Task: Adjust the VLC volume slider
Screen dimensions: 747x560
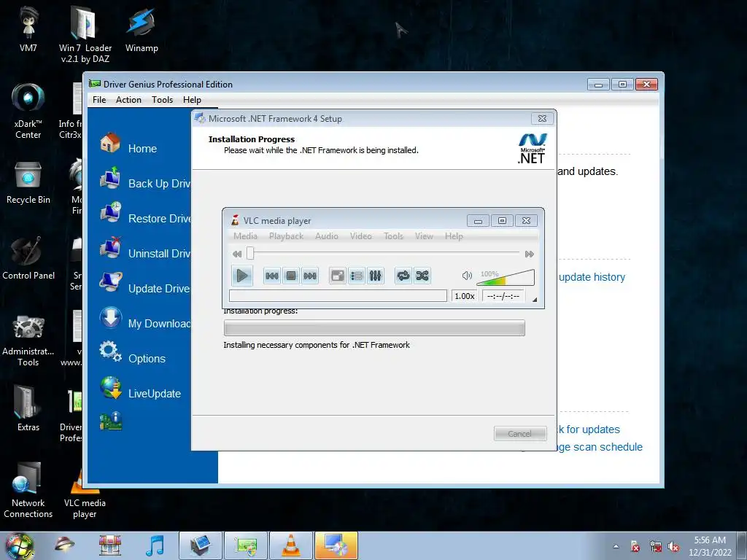Action: pyautogui.click(x=506, y=277)
